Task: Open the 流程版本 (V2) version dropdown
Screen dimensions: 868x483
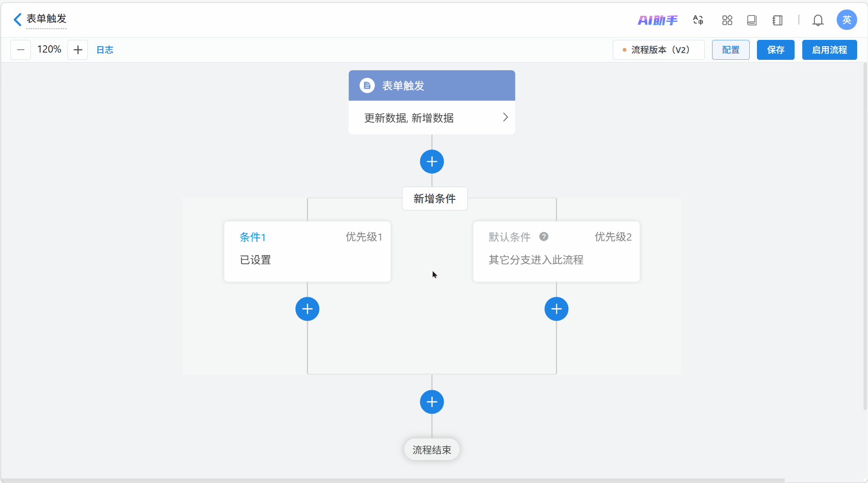Action: pos(659,50)
